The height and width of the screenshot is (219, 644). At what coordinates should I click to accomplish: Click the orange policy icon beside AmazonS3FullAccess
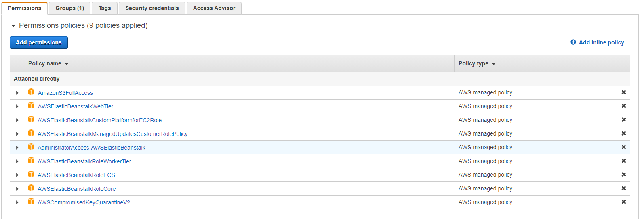click(31, 92)
